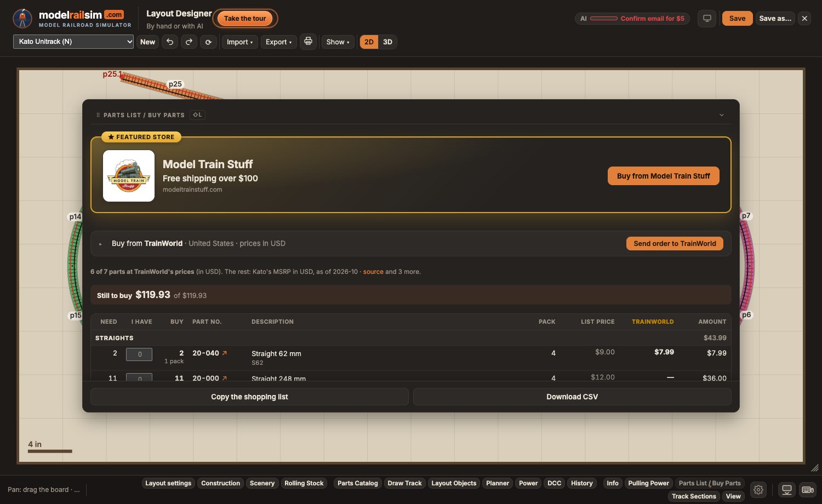
Task: Click the circular refresh icon in toolbar
Action: tap(209, 42)
